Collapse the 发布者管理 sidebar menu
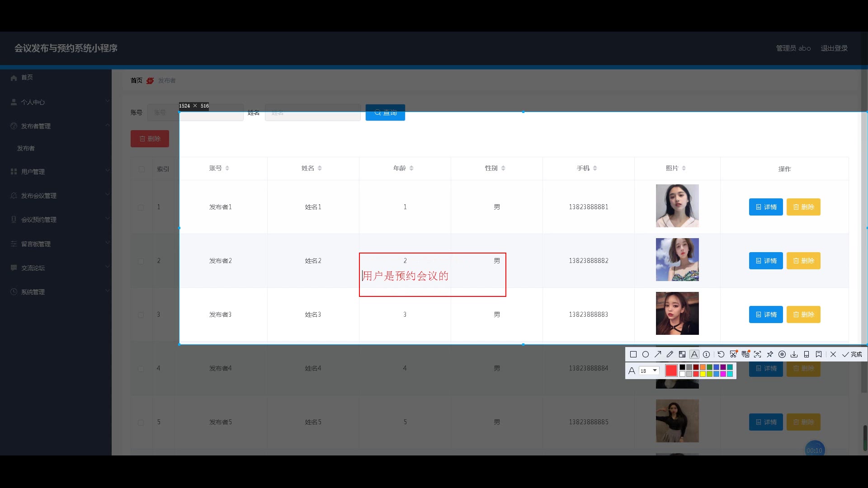 pyautogui.click(x=56, y=126)
